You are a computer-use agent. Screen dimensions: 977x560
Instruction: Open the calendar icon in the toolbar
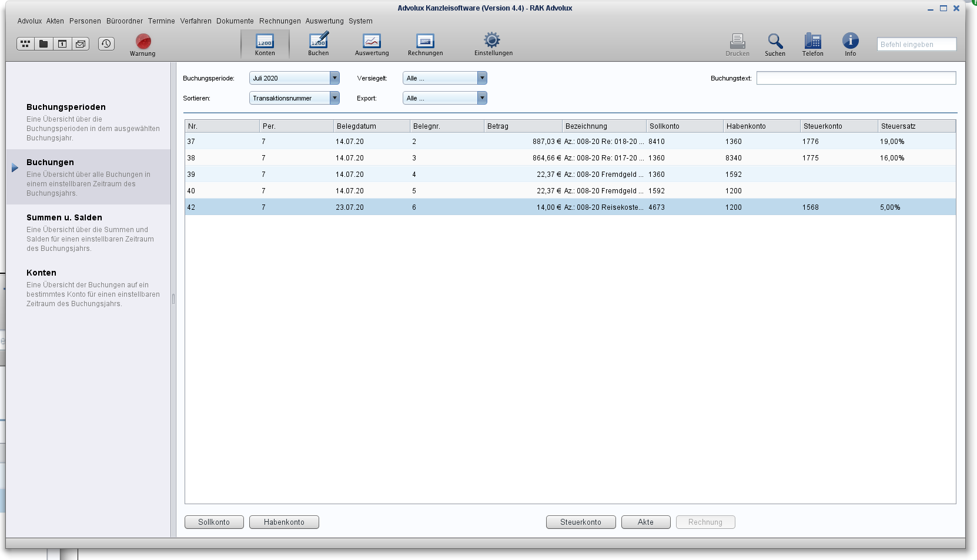point(62,43)
